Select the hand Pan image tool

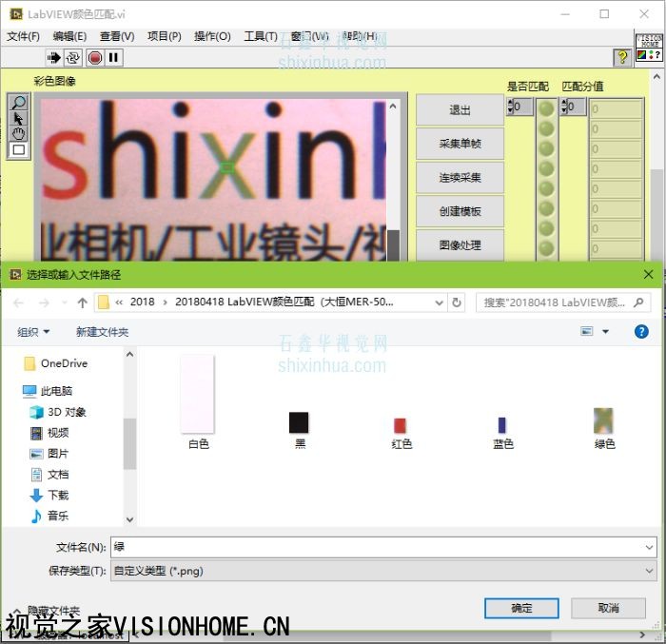(18, 134)
